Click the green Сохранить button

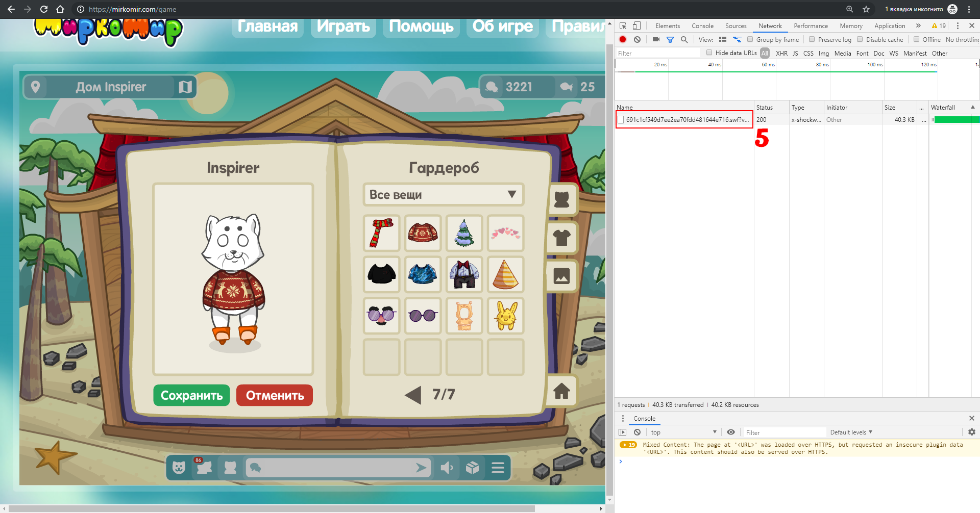coord(191,395)
